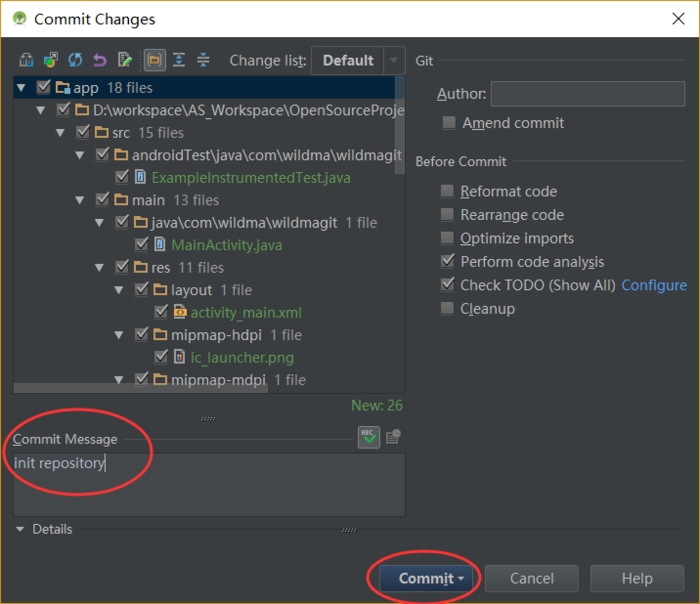The image size is (700, 604).
Task: Click the Android Studio logo in title bar
Action: (x=19, y=19)
